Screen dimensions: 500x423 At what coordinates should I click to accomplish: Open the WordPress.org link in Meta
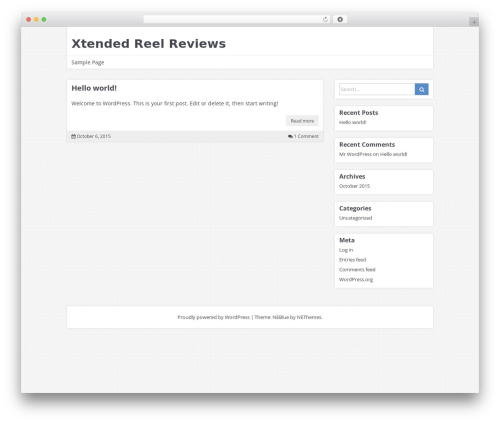[x=356, y=280]
